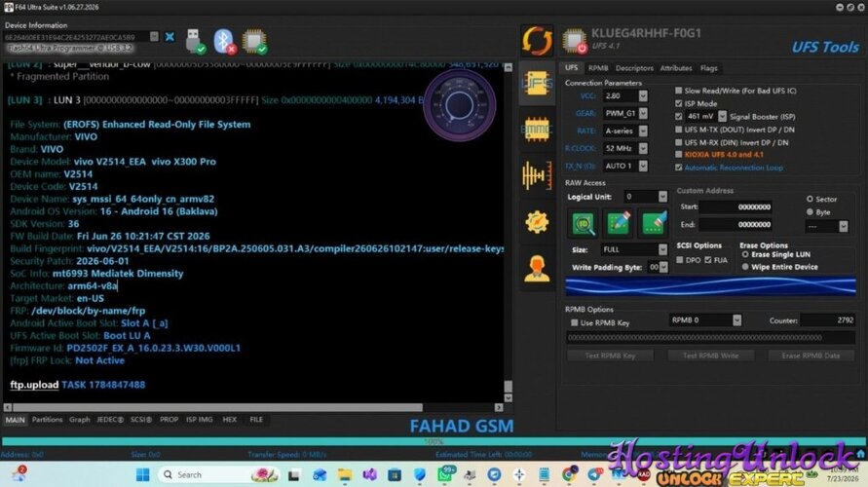Click ftp.upload link in log

pyautogui.click(x=34, y=385)
